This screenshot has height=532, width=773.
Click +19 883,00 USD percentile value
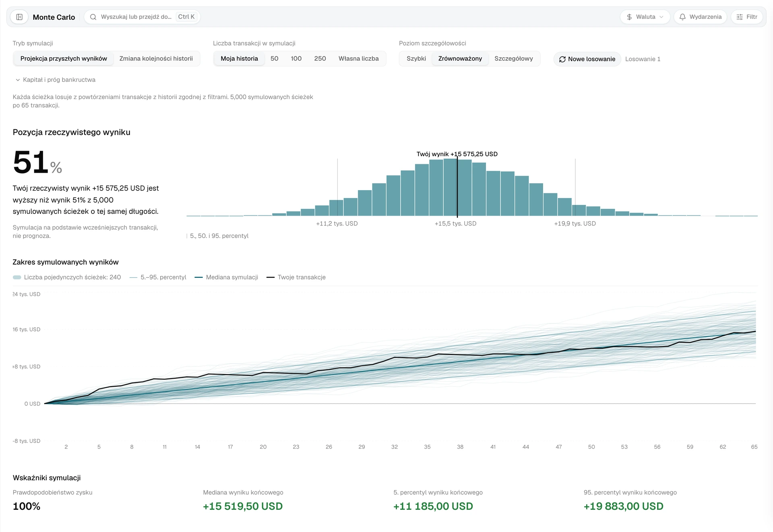click(624, 506)
